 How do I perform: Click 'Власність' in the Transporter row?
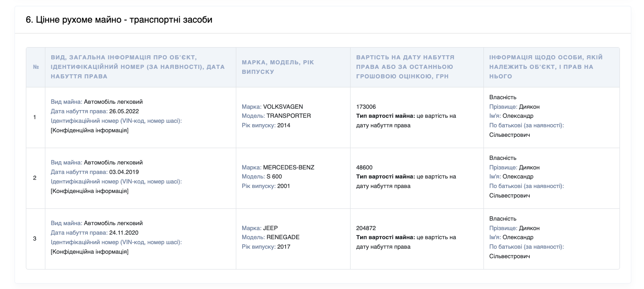(x=503, y=97)
